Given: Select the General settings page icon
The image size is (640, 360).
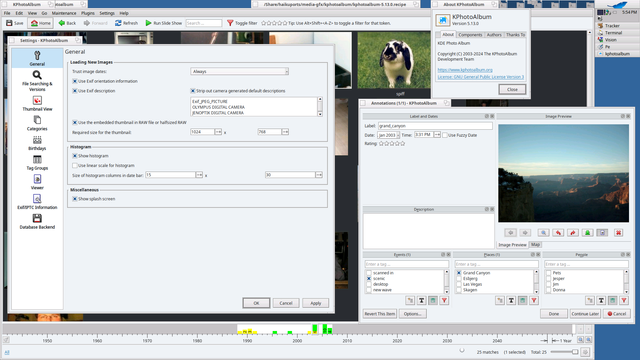Looking at the screenshot, I should point(37,58).
